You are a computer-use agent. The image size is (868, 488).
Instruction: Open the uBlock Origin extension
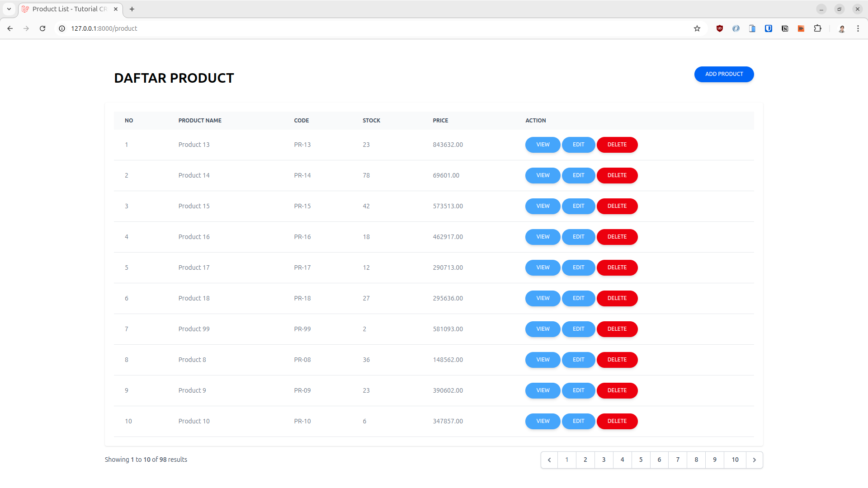[720, 28]
